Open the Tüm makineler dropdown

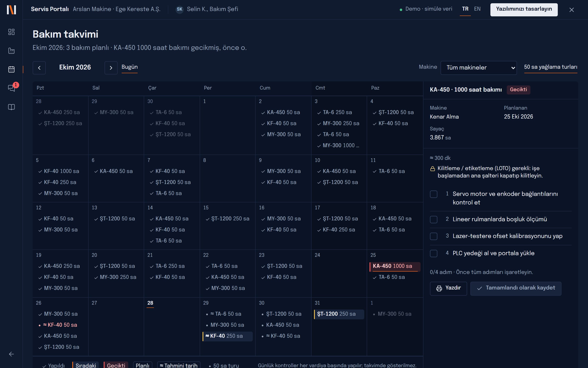click(479, 68)
